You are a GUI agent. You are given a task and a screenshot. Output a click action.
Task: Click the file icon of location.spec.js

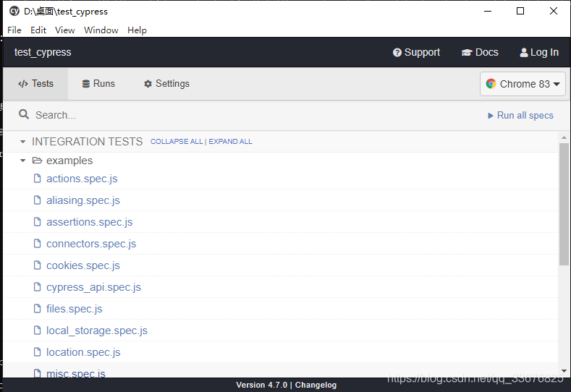pos(37,351)
